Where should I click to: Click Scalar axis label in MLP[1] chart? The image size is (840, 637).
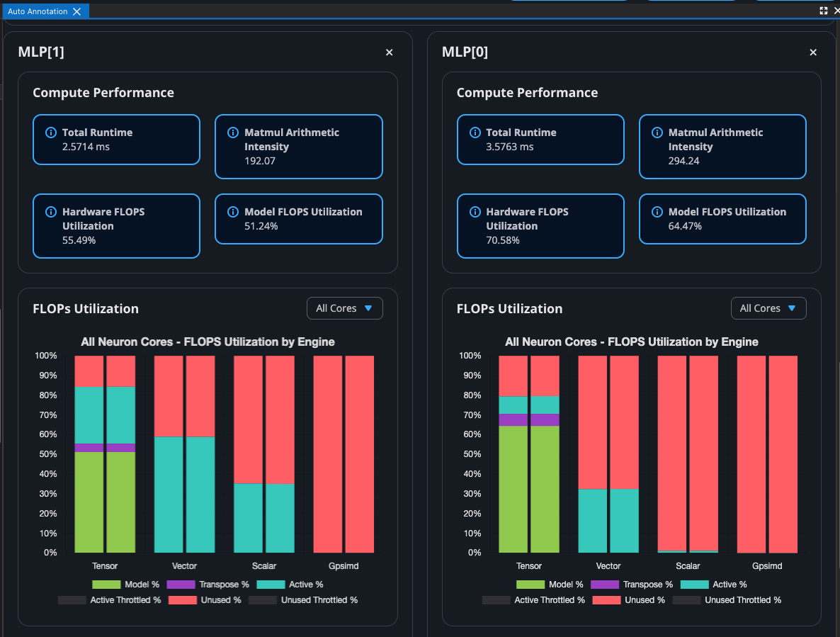click(264, 565)
